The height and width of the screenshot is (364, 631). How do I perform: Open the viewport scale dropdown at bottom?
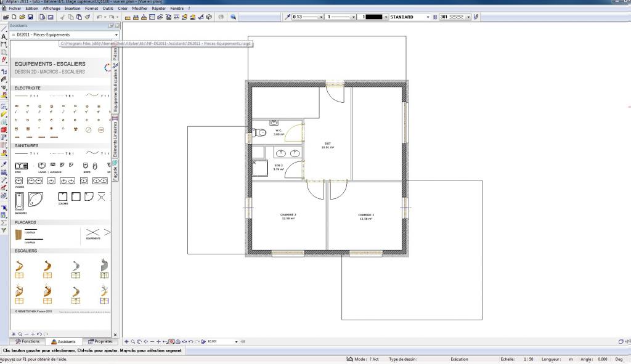click(236, 342)
